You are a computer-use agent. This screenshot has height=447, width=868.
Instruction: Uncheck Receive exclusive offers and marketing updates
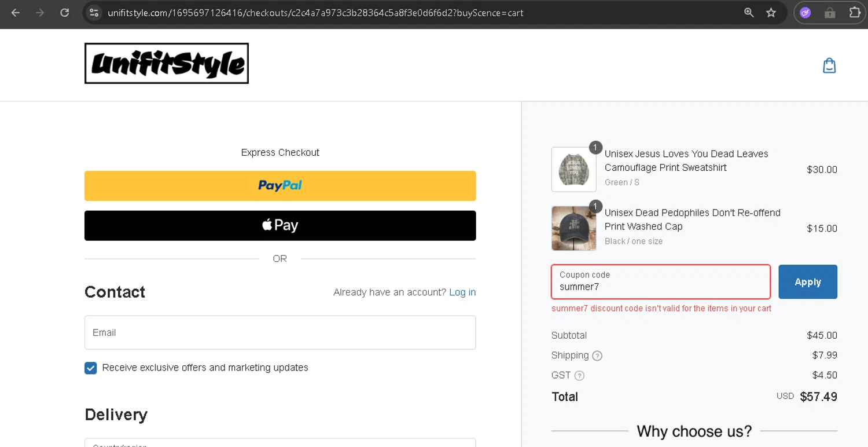(91, 368)
